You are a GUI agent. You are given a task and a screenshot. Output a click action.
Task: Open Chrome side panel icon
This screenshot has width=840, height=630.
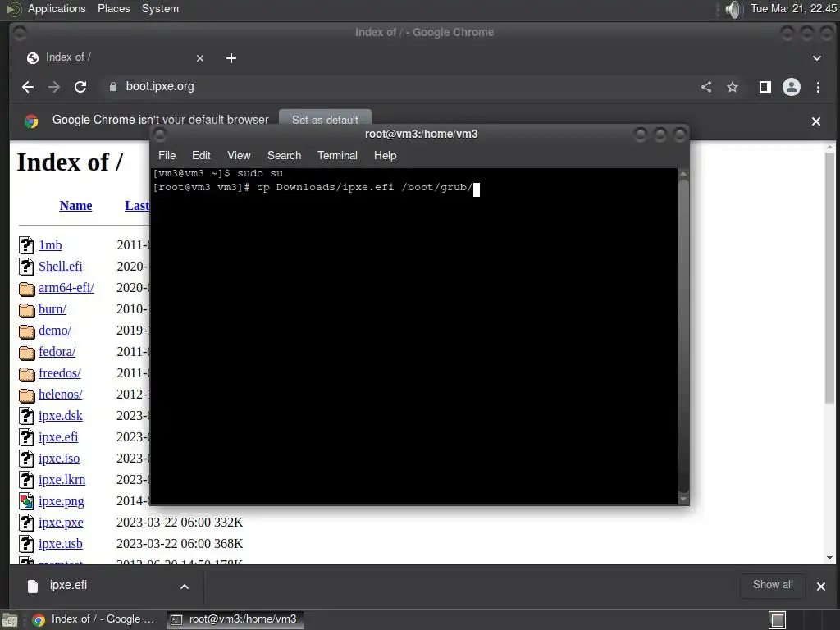(765, 87)
